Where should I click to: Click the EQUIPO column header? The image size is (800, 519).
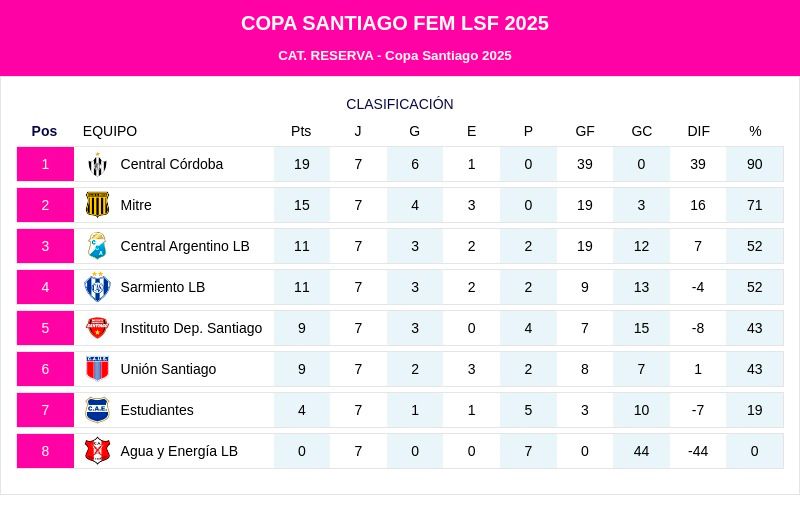click(110, 131)
